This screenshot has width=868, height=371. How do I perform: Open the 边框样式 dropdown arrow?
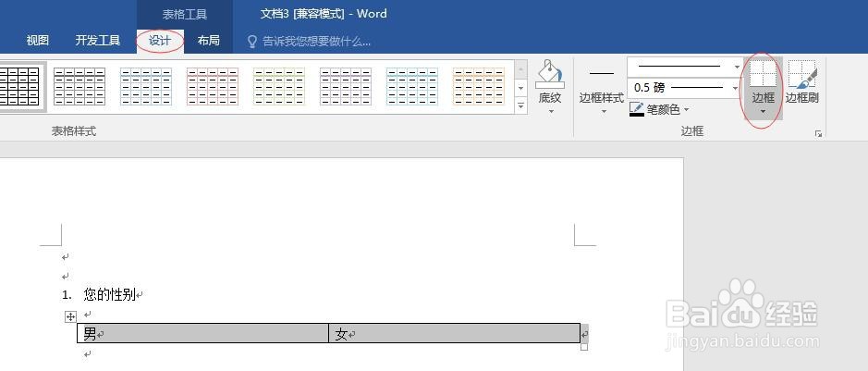coord(604,111)
